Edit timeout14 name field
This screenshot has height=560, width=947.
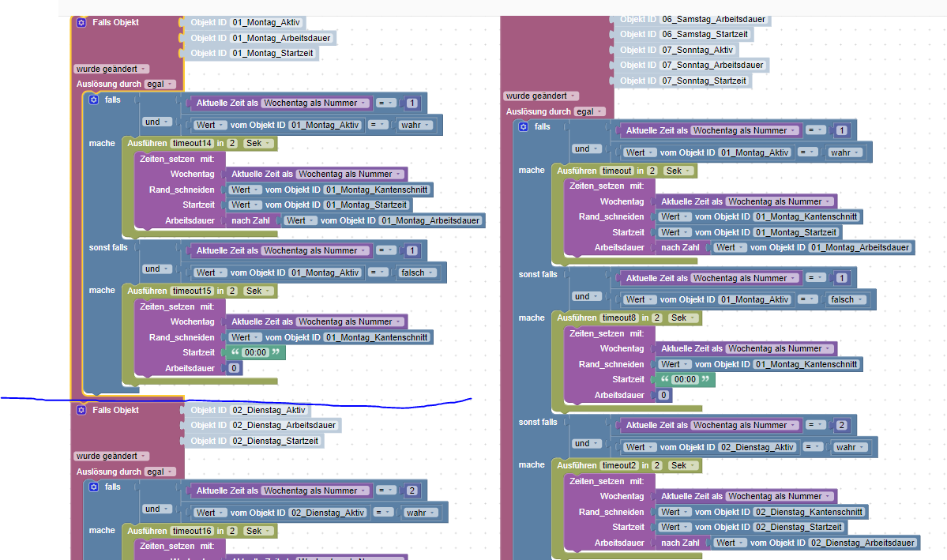(192, 143)
